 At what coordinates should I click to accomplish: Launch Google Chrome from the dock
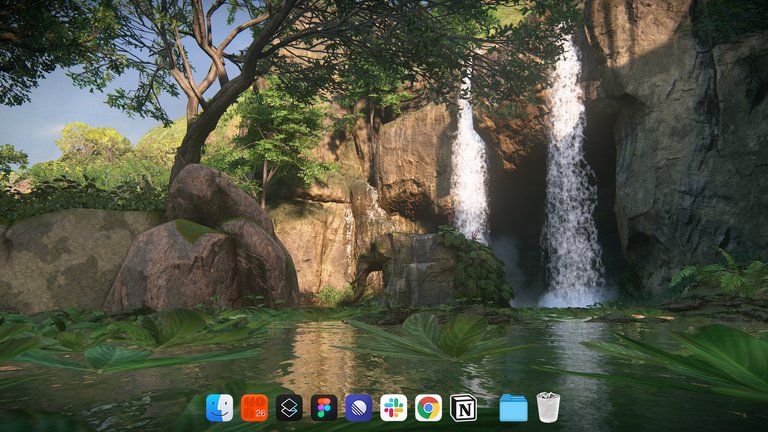tap(428, 408)
